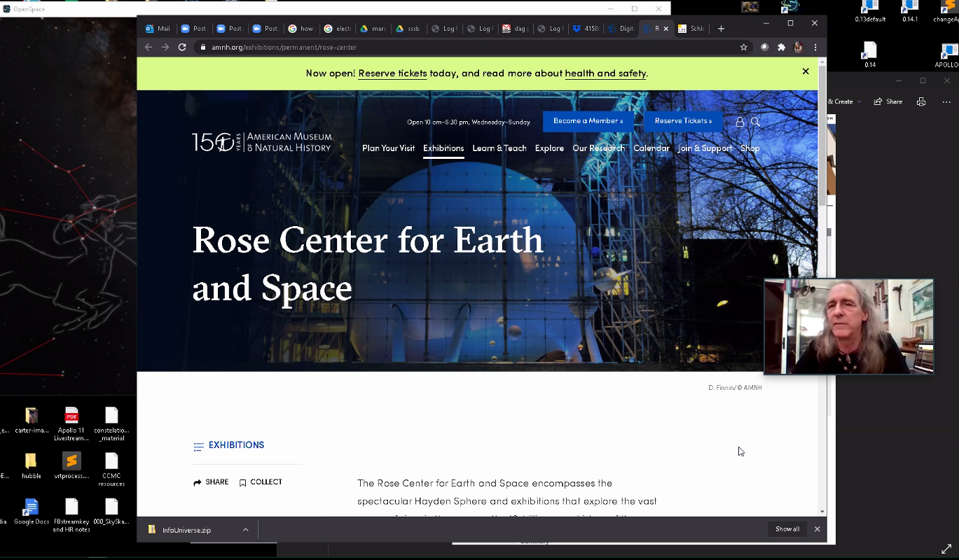Image resolution: width=959 pixels, height=560 pixels.
Task: Open the Exhibitions nav menu
Action: [443, 148]
